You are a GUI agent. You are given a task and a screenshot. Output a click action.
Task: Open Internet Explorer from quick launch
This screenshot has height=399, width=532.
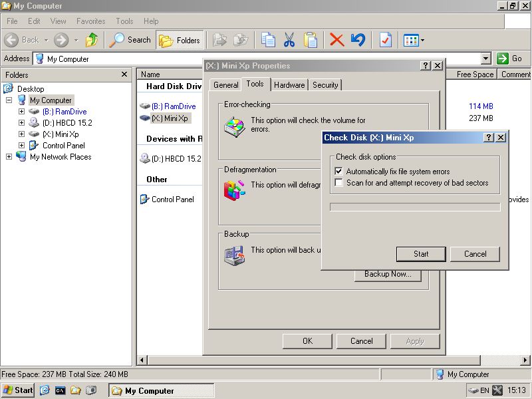tap(45, 390)
